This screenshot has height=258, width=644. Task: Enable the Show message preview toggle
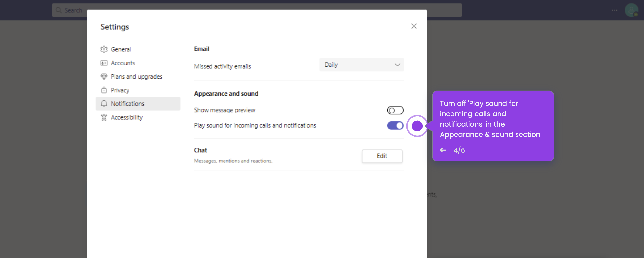click(x=395, y=110)
